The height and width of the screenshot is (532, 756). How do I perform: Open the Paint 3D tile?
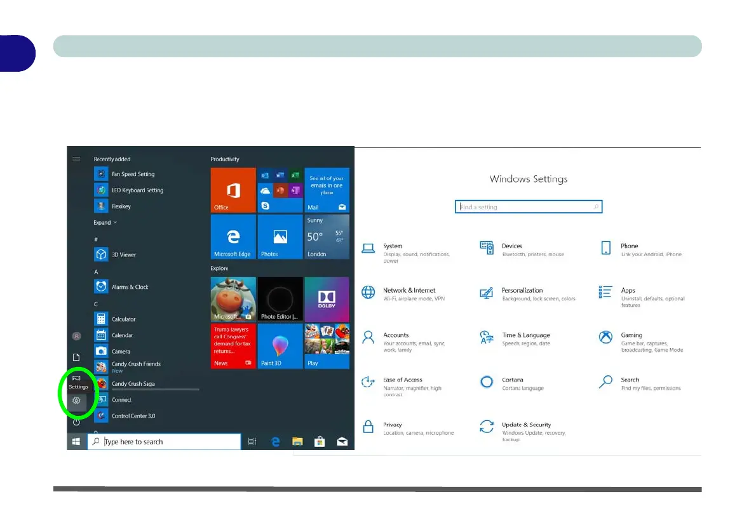click(x=280, y=346)
